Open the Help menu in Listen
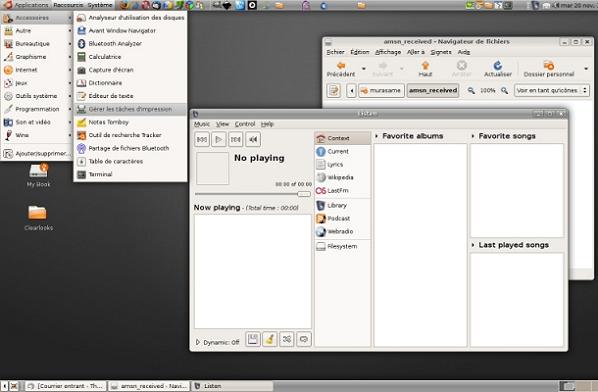The image size is (598, 392). 267,124
